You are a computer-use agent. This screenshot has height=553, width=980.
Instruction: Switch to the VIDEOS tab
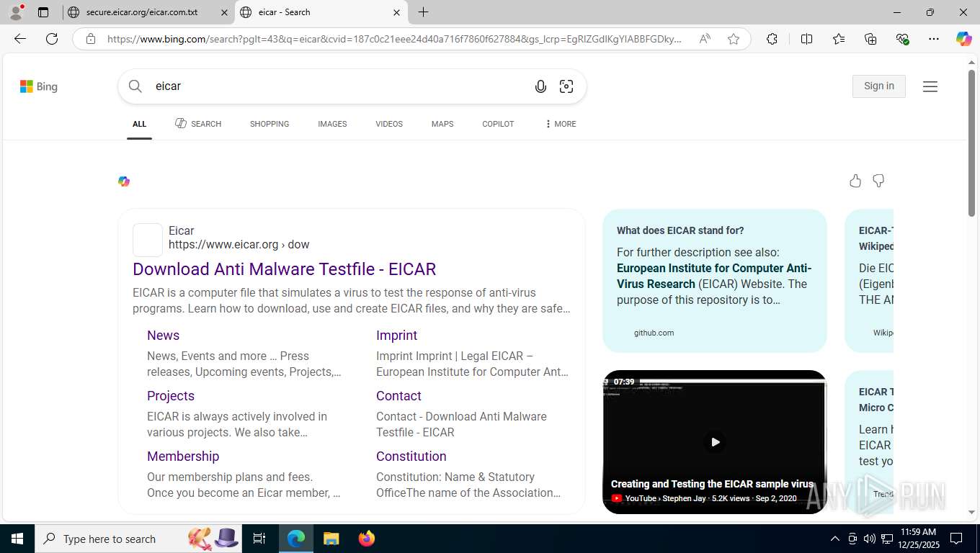tap(389, 124)
